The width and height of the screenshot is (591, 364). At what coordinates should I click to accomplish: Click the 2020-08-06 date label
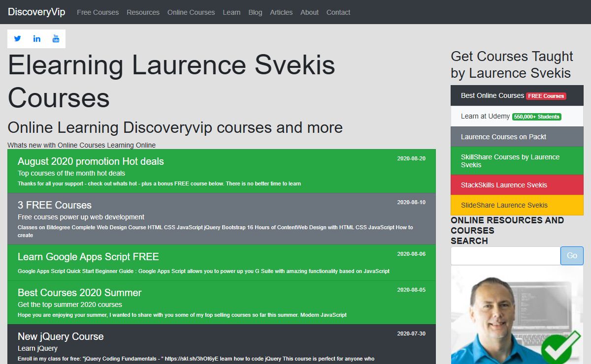click(411, 254)
